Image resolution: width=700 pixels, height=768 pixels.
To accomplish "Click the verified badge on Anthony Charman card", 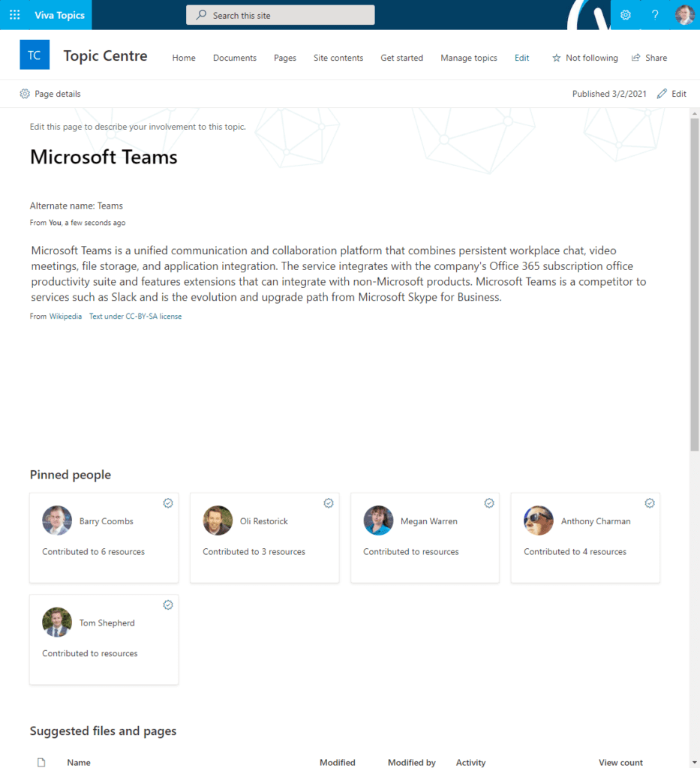I will [x=650, y=503].
